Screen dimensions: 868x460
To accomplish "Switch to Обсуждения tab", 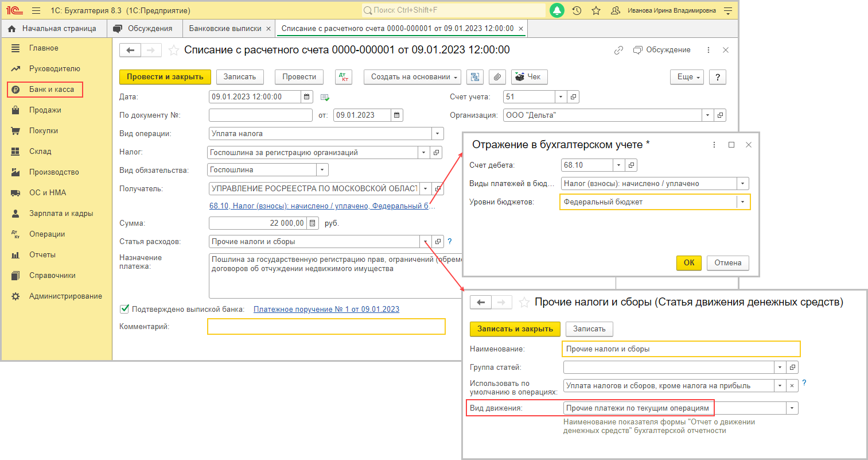I will (x=144, y=28).
